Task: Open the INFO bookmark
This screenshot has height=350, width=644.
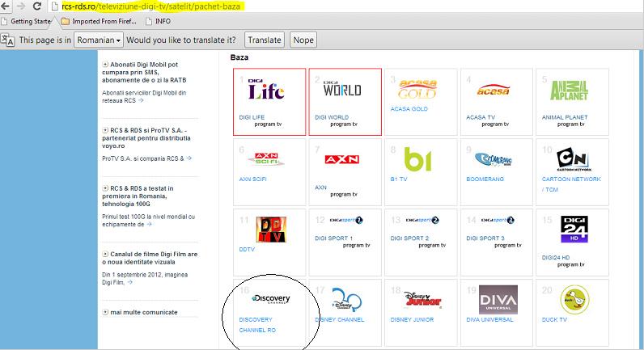Action: click(162, 20)
